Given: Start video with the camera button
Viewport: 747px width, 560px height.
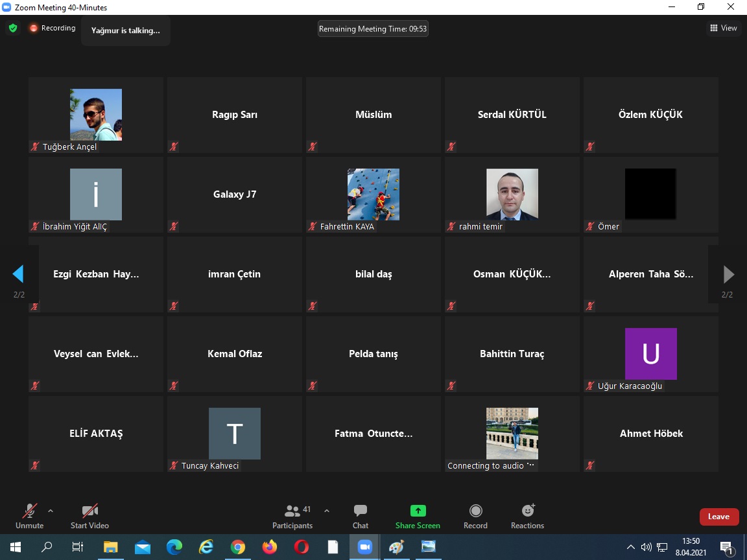Looking at the screenshot, I should point(89,516).
